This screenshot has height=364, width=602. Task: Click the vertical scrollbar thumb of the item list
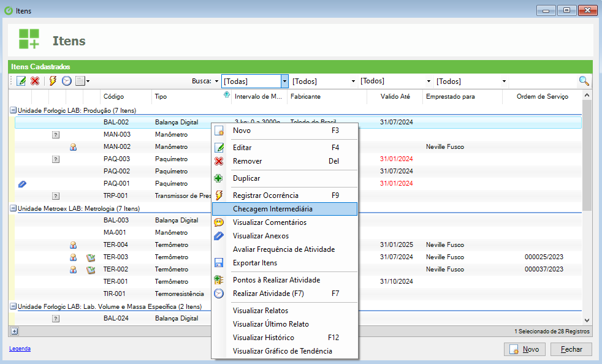pos(587,156)
